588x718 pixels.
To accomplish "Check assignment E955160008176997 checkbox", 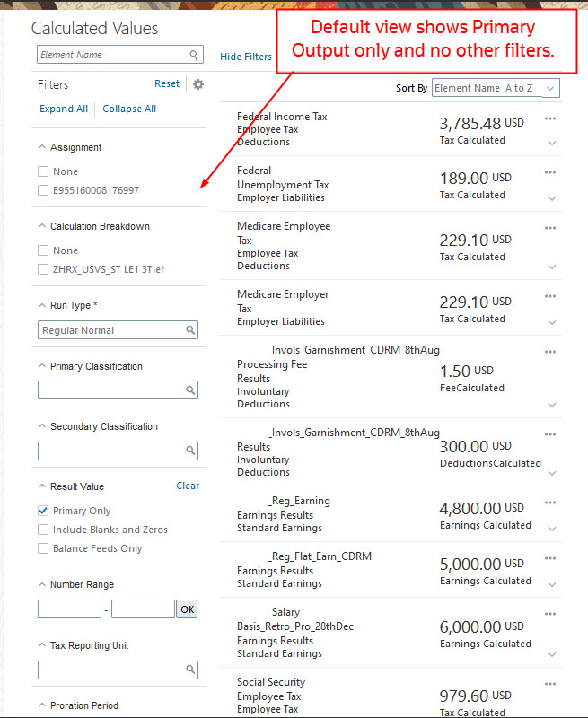I will click(x=43, y=190).
